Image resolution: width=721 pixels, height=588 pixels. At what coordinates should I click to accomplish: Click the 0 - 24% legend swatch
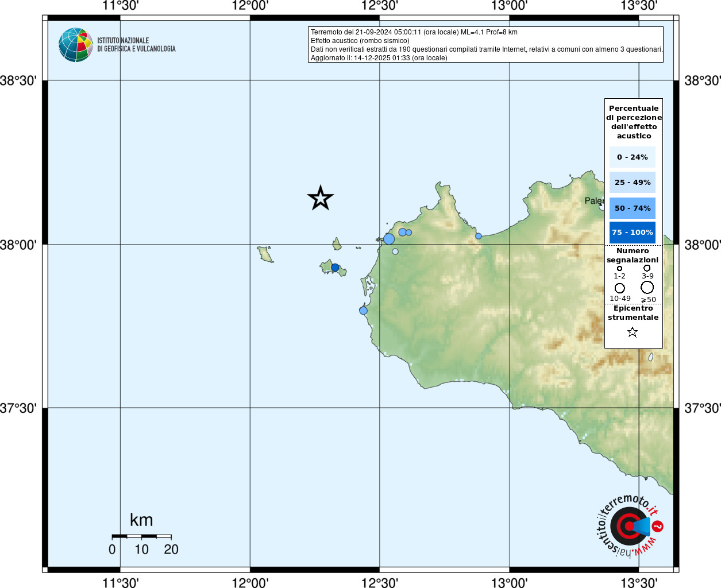[x=633, y=157]
